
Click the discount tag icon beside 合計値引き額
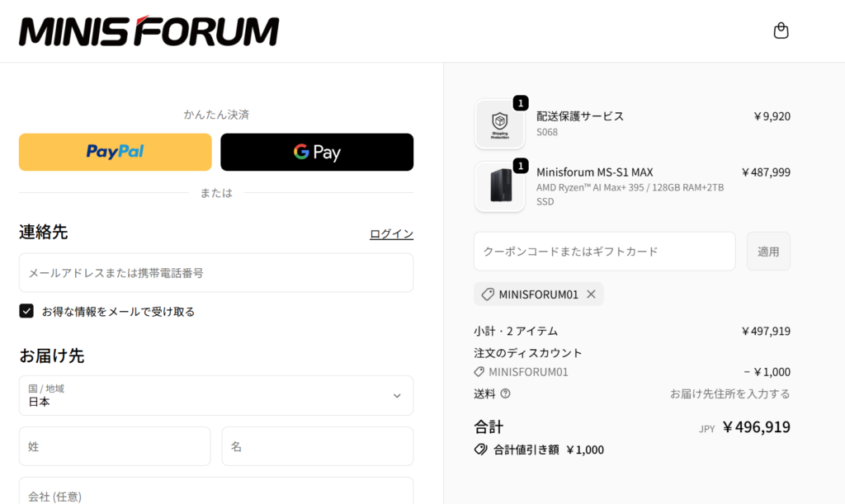click(480, 450)
